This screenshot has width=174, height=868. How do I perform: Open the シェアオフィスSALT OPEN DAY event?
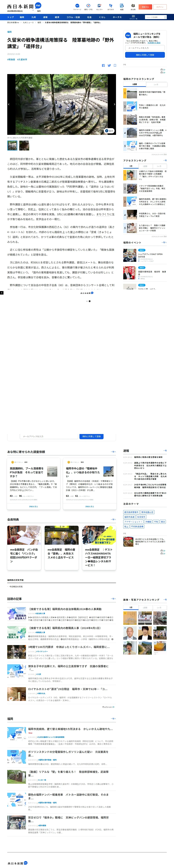coord(145,255)
